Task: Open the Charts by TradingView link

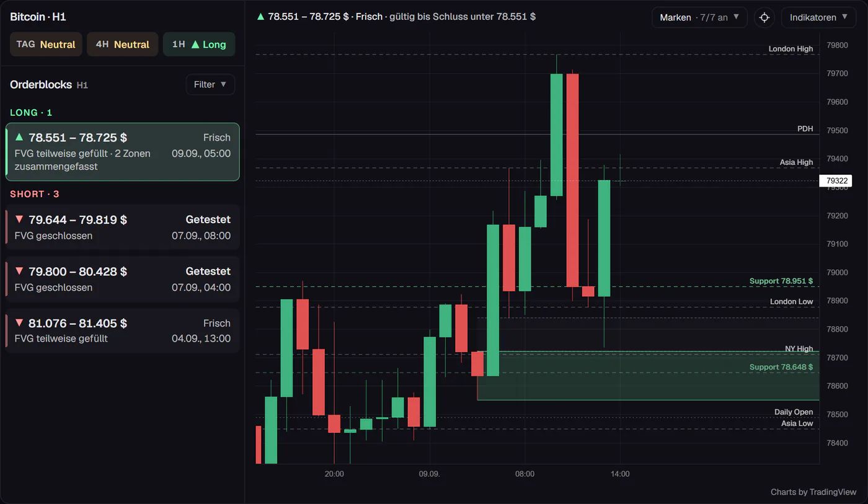Action: coord(813,492)
